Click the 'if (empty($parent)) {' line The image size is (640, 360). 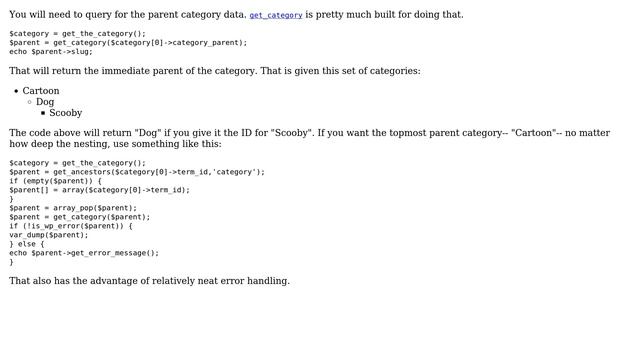pyautogui.click(x=56, y=181)
